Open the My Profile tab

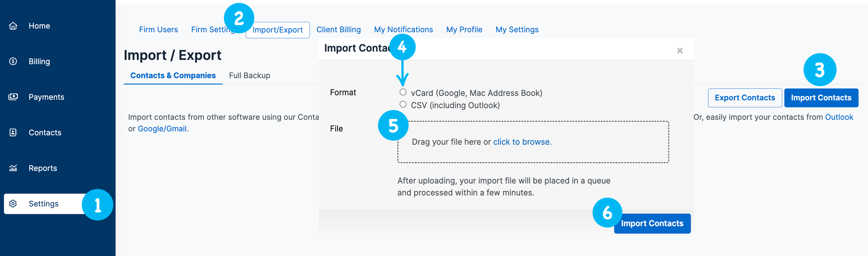464,29
